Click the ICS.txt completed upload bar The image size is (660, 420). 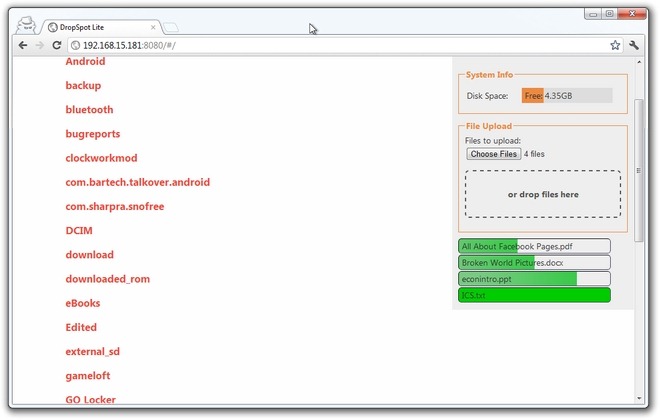tap(534, 295)
